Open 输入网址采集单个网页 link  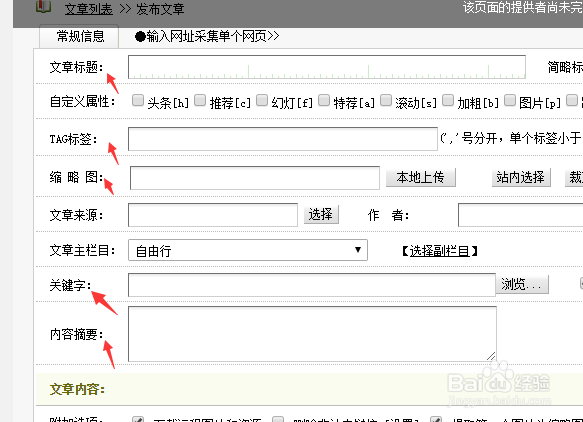click(206, 36)
